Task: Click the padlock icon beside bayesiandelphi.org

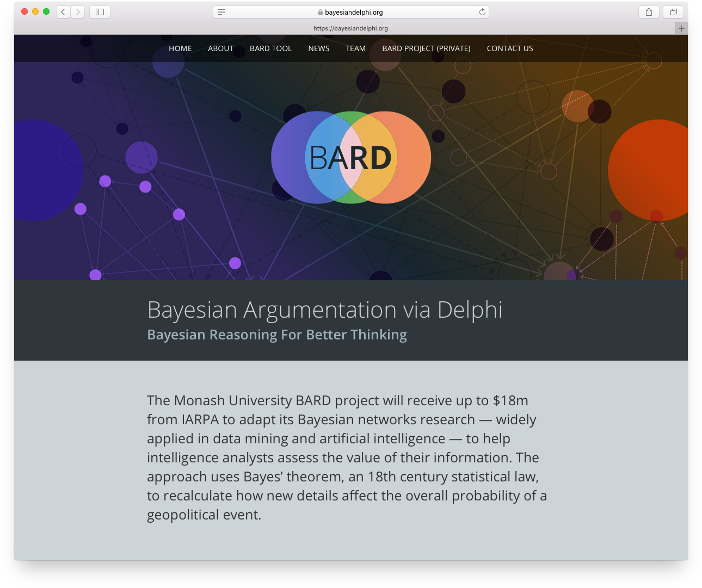Action: 321,12
